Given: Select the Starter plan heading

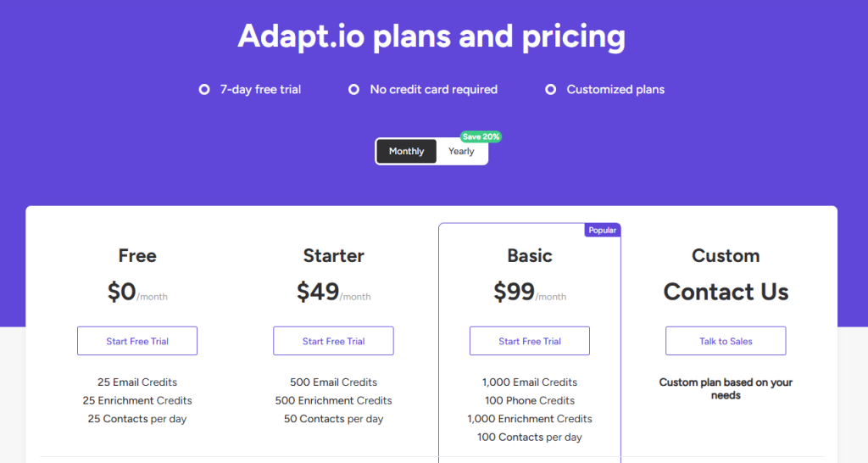Looking at the screenshot, I should coord(333,255).
